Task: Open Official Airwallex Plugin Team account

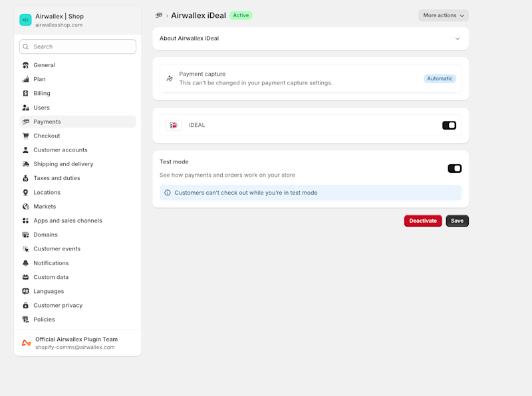Action: click(x=78, y=343)
